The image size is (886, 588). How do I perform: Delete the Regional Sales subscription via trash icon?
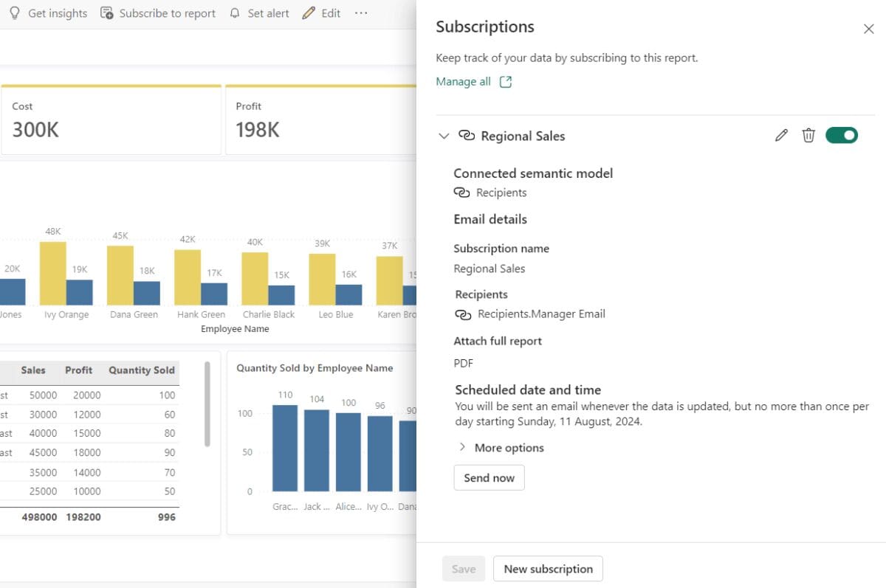808,135
